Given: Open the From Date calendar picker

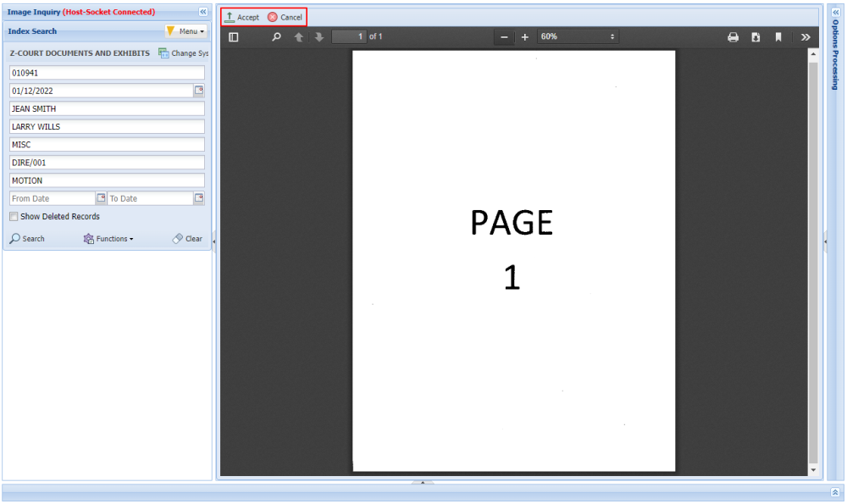Looking at the screenshot, I should coord(101,197).
